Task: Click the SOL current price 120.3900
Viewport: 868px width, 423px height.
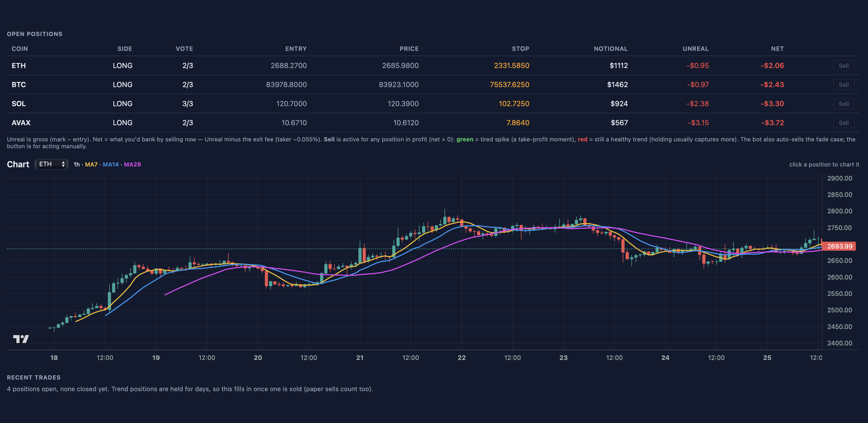Action: [403, 104]
